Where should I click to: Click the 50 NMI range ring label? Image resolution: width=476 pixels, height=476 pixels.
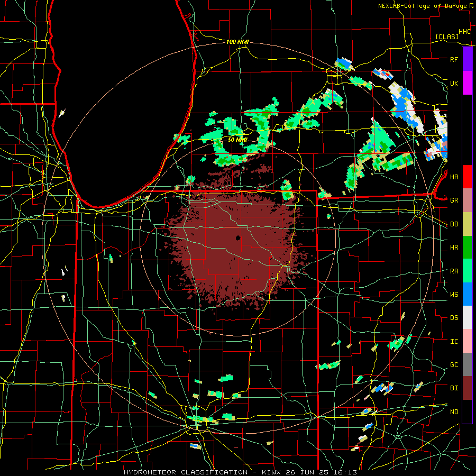237,140
